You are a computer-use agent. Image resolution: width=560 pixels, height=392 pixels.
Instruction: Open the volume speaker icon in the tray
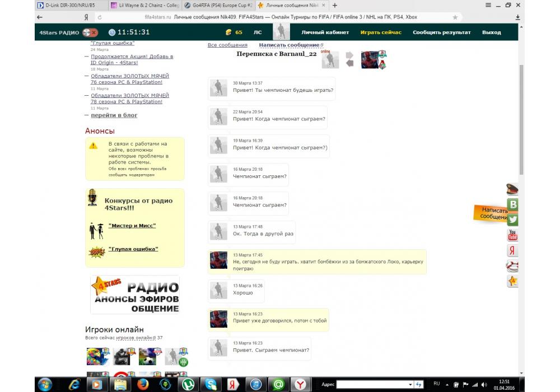tap(484, 385)
